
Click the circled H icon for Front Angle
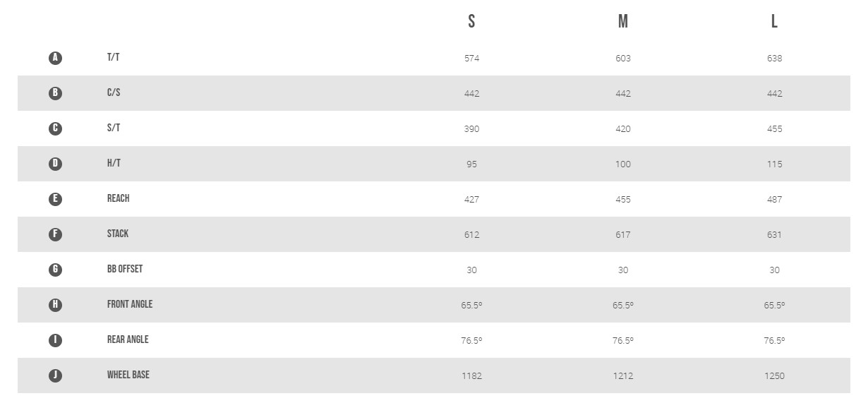point(55,305)
